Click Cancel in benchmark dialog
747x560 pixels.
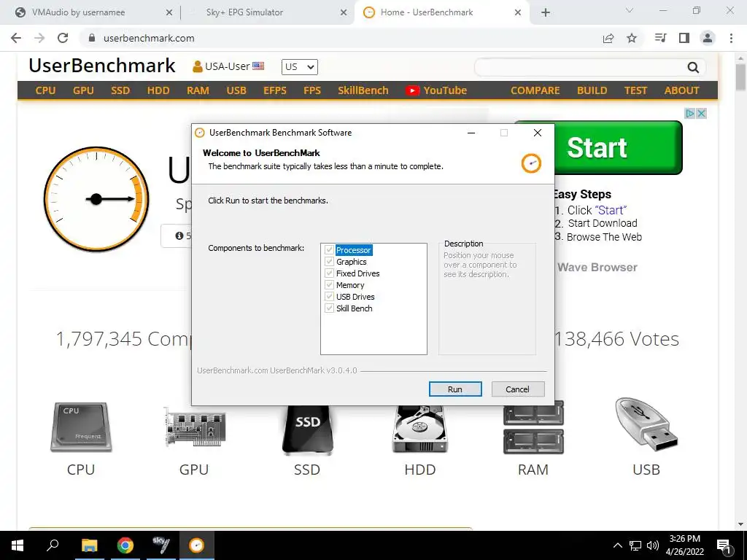point(517,389)
